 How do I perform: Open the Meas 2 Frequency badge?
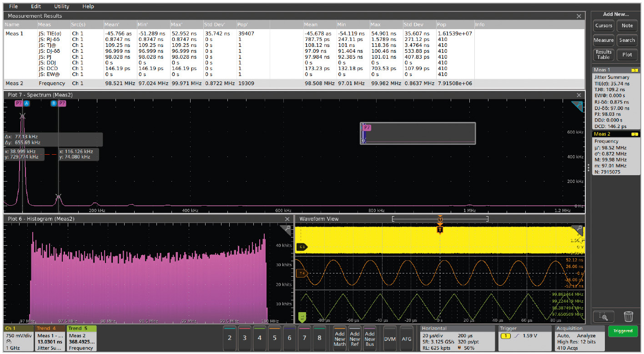tap(616, 153)
